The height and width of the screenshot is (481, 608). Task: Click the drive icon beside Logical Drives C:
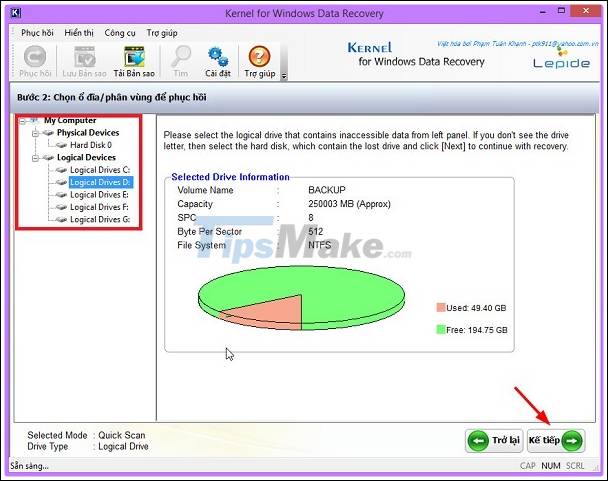(x=61, y=170)
